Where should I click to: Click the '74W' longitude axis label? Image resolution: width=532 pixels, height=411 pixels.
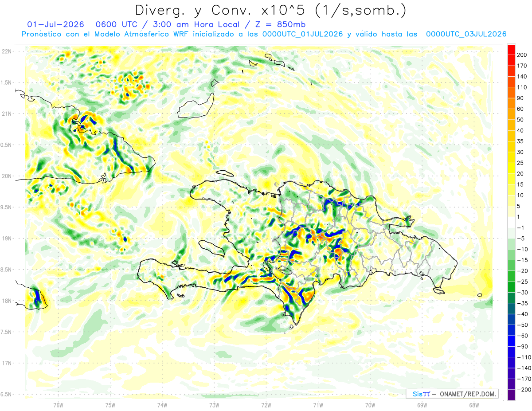(162, 405)
